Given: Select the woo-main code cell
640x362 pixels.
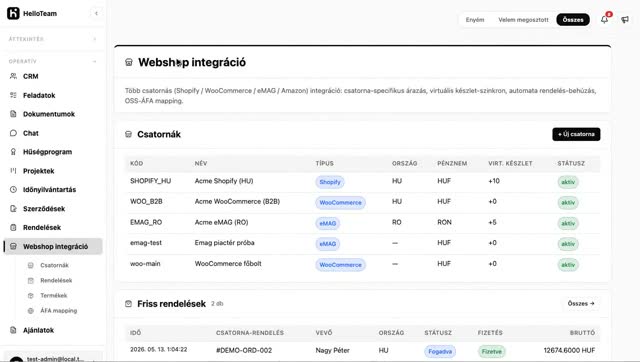Looking at the screenshot, I should coord(145,264).
